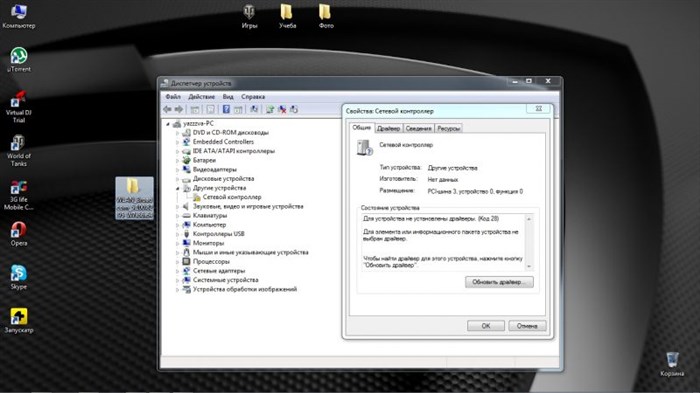Select the Фото desktop folder
This screenshot has width=700, height=393.
tap(326, 16)
